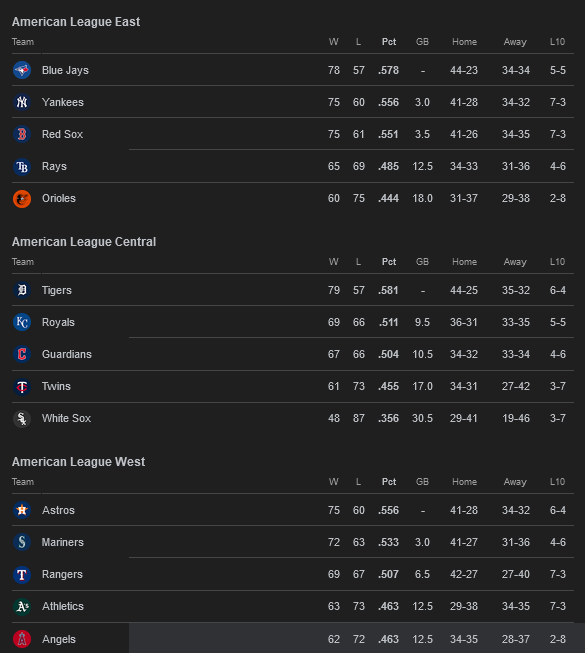Click the Yankees team logo

(x=22, y=102)
